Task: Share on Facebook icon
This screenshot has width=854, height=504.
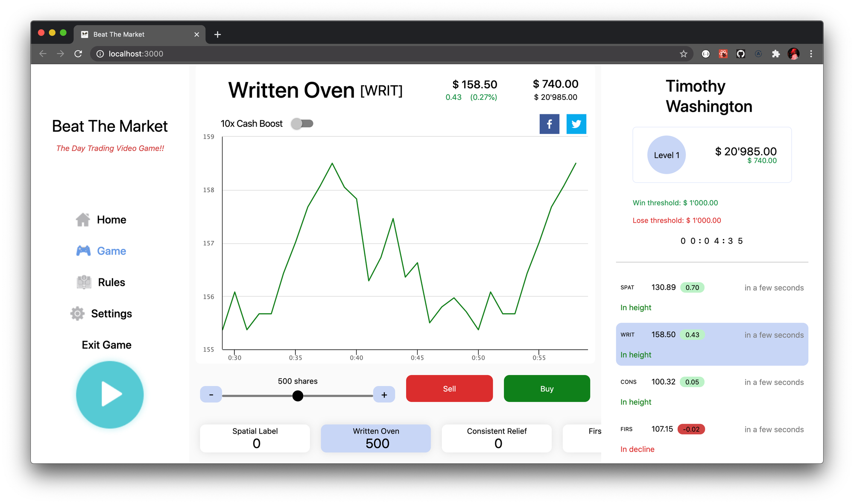Action: pos(549,124)
